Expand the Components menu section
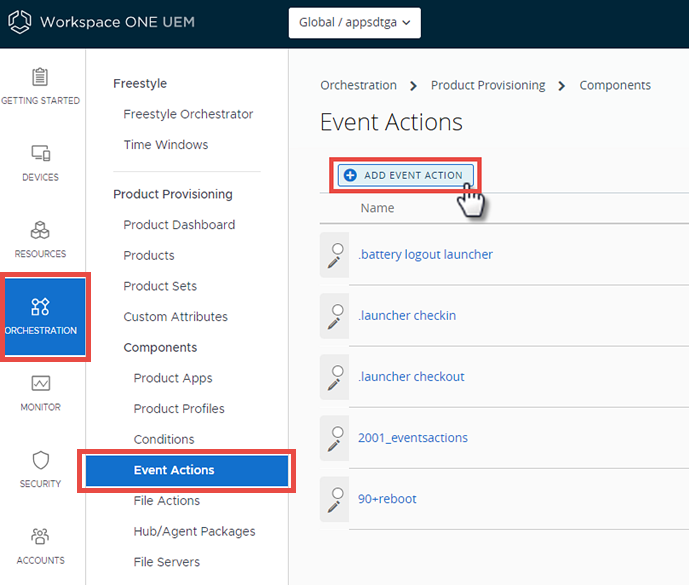Image resolution: width=689 pixels, height=585 pixels. coord(160,348)
